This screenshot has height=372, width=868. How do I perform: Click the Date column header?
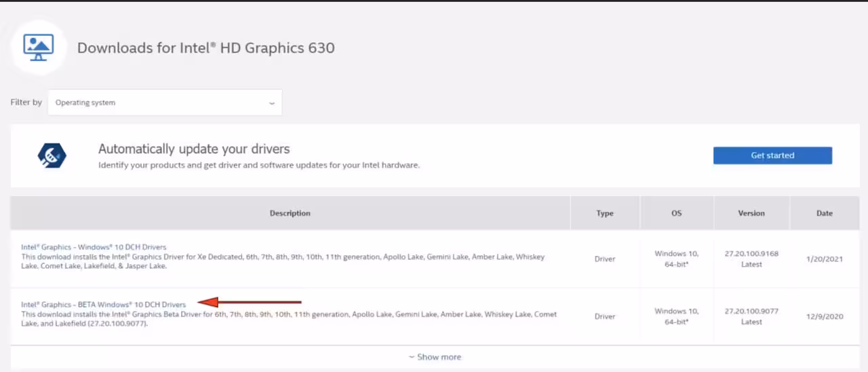pyautogui.click(x=825, y=213)
